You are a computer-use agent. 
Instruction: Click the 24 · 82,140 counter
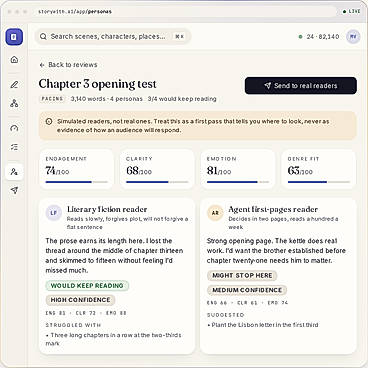pyautogui.click(x=319, y=37)
